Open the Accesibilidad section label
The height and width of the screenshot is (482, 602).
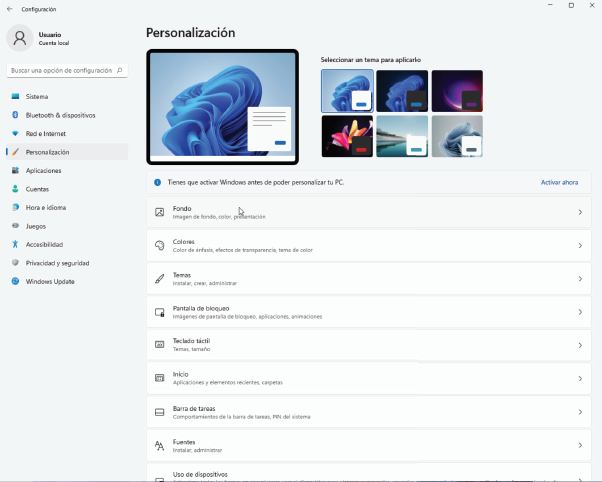[x=44, y=244]
